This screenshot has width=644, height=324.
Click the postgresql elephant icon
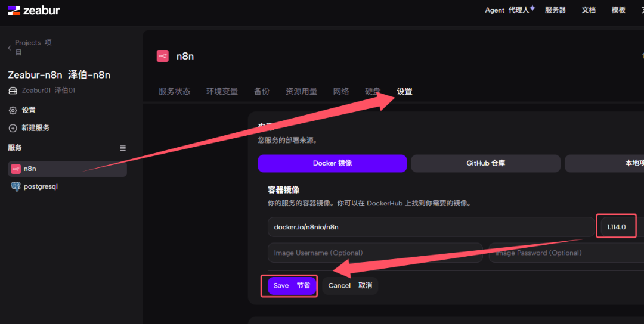tap(16, 186)
